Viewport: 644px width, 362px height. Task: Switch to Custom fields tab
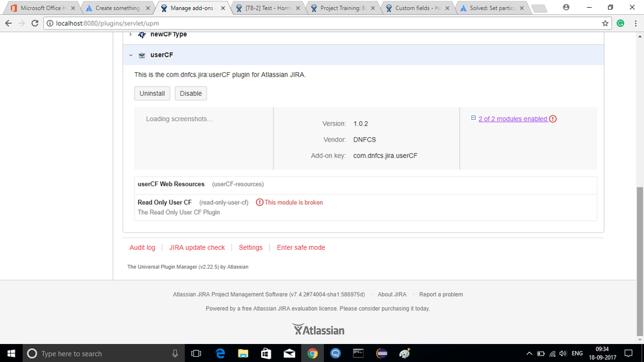418,8
